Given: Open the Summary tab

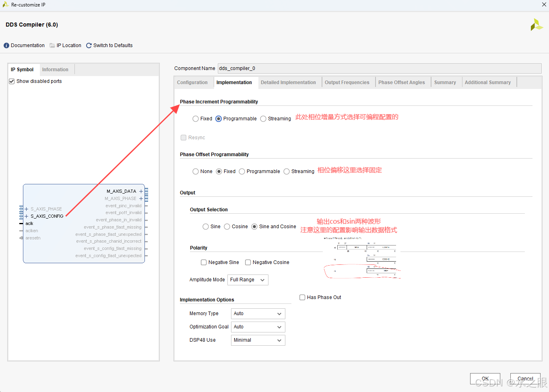Looking at the screenshot, I should tap(445, 83).
